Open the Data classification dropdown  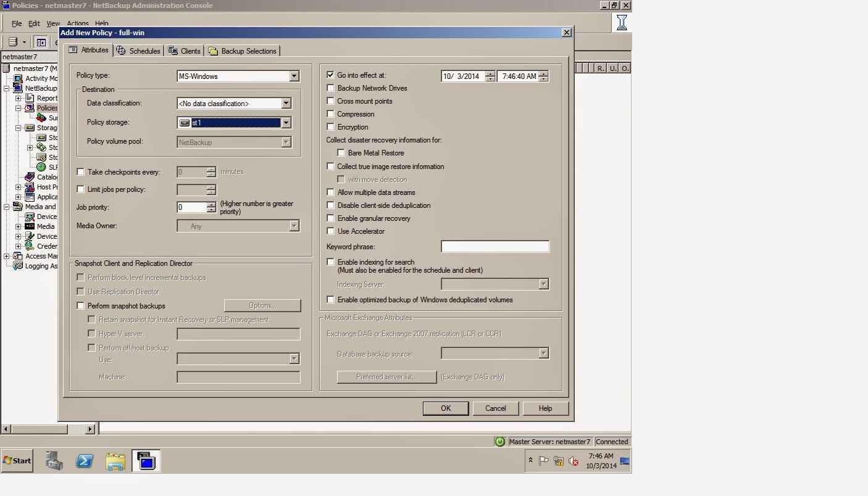click(285, 103)
